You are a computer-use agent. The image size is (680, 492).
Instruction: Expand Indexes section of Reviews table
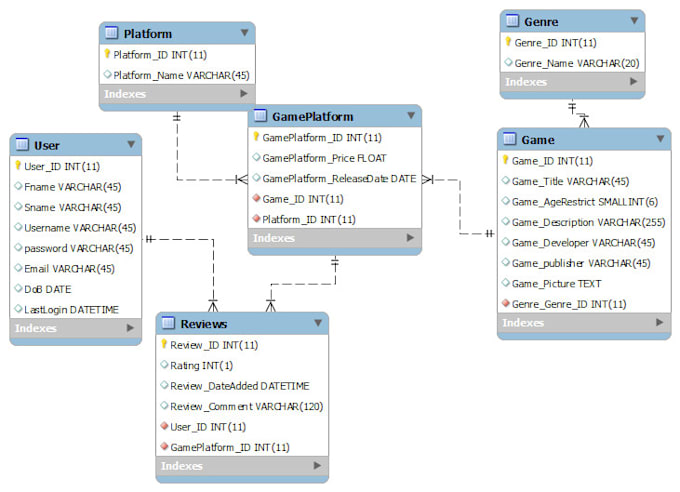point(317,466)
